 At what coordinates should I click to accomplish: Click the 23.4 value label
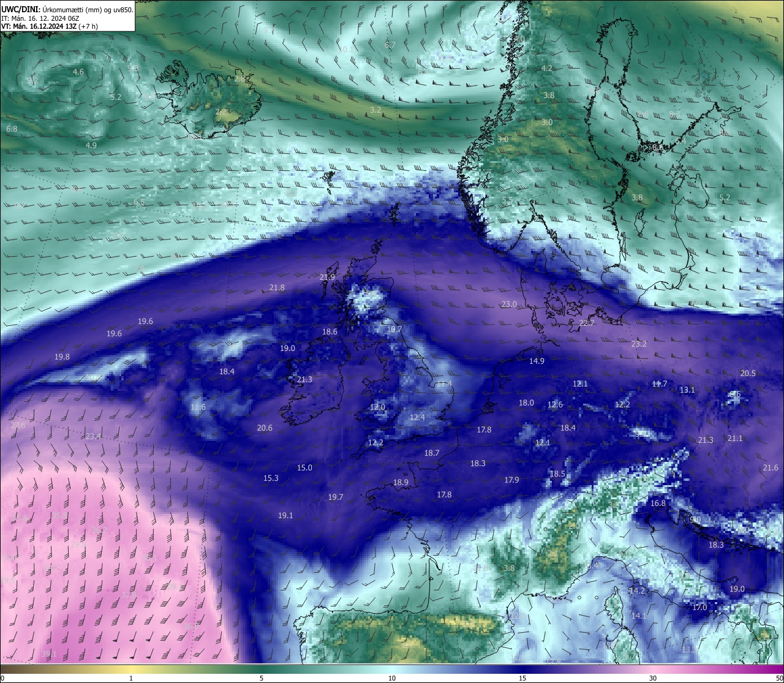[x=93, y=436]
